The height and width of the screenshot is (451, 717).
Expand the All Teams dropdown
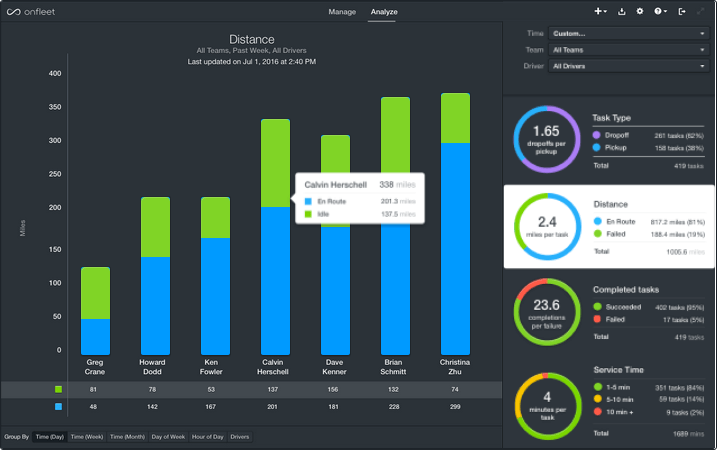click(x=629, y=50)
